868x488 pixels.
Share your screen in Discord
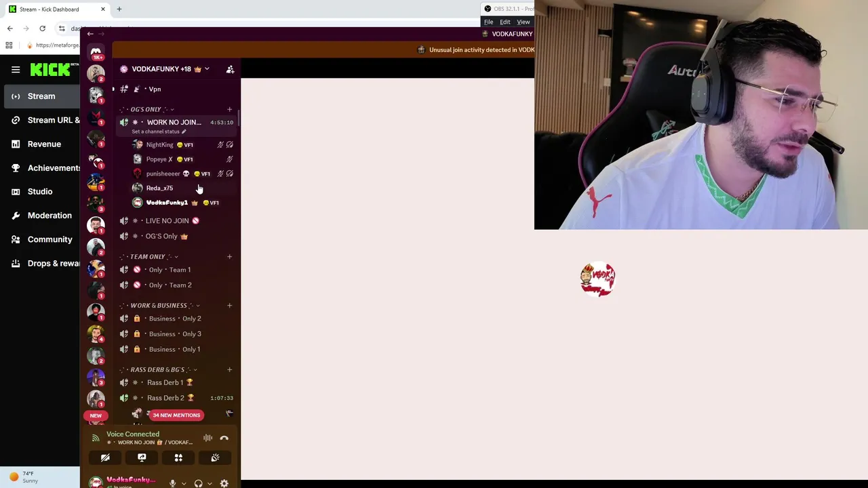click(x=142, y=458)
